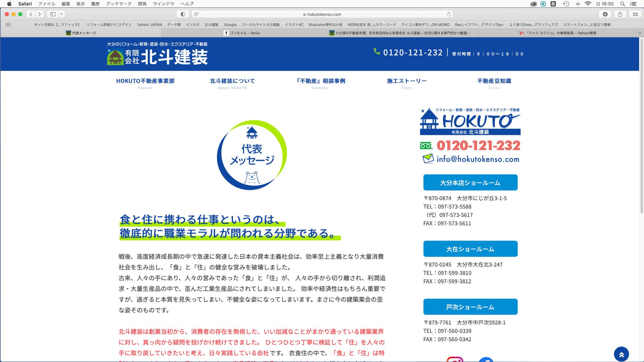Toggle the Safari sidebar
The height and width of the screenshot is (362, 644).
(x=53, y=14)
